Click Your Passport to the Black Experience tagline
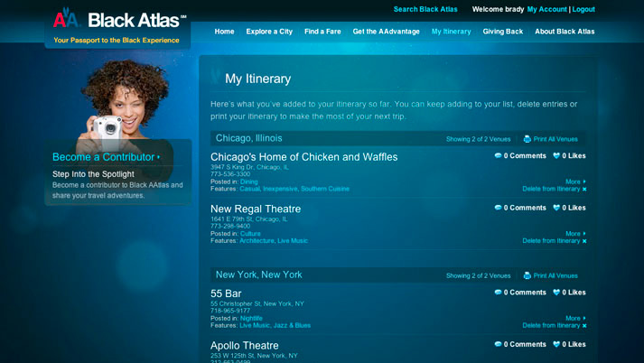 pos(117,41)
